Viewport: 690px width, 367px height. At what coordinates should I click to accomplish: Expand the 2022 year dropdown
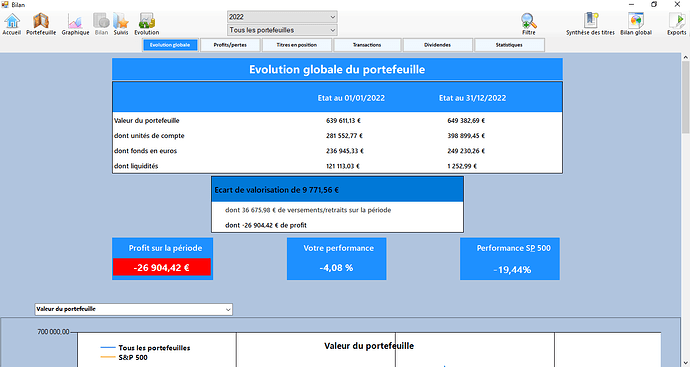tap(282, 17)
